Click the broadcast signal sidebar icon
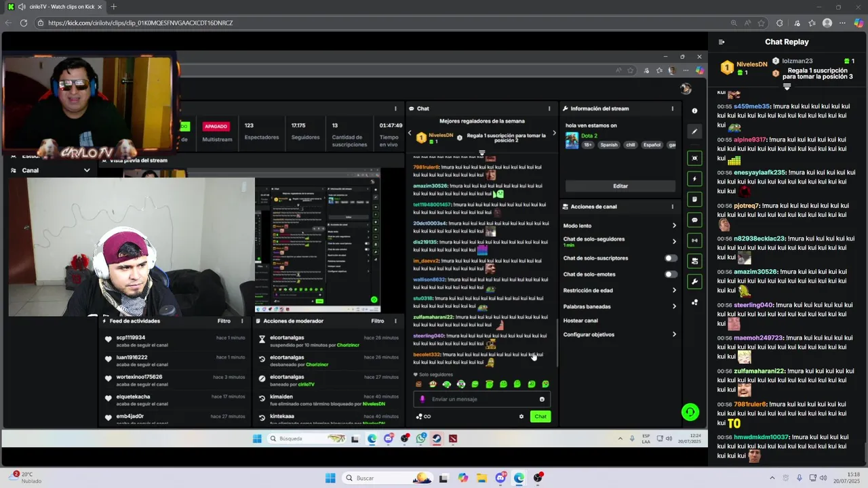Image resolution: width=868 pixels, height=488 pixels. click(x=694, y=241)
